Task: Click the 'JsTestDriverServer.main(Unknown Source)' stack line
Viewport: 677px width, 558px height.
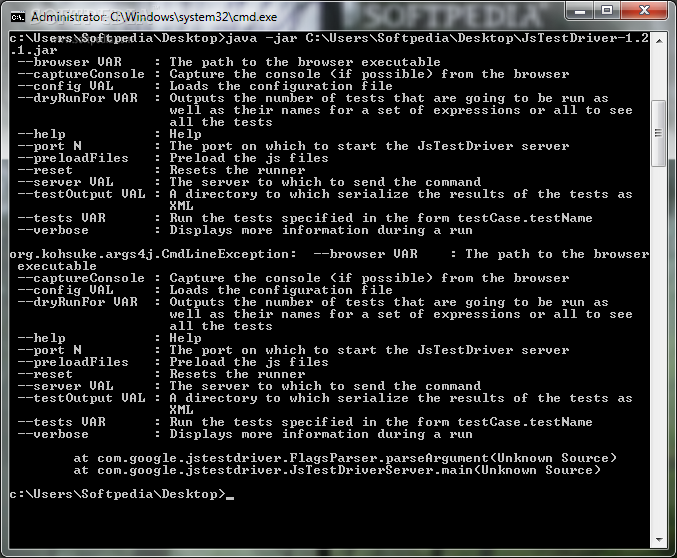Action: click(x=337, y=470)
